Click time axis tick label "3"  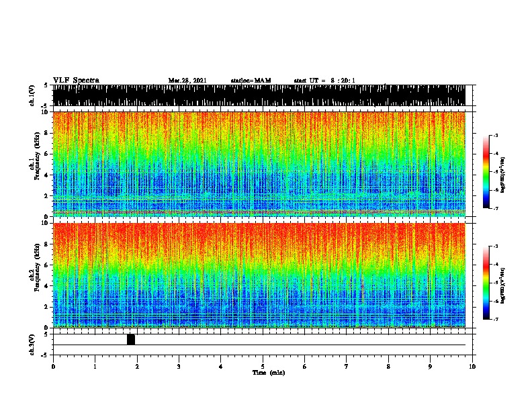coord(179,366)
